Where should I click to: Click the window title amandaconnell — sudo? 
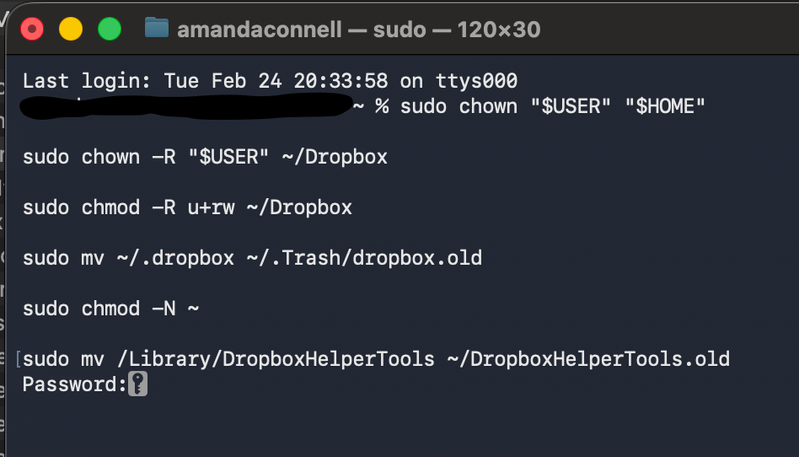[358, 29]
